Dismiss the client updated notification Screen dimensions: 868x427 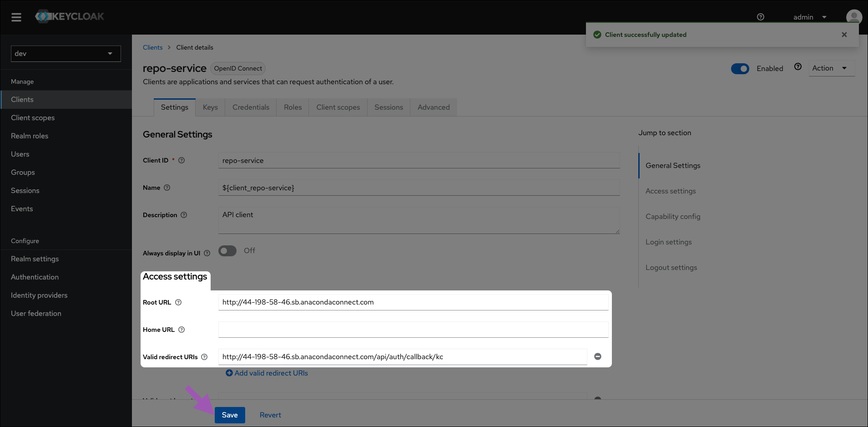pyautogui.click(x=844, y=35)
